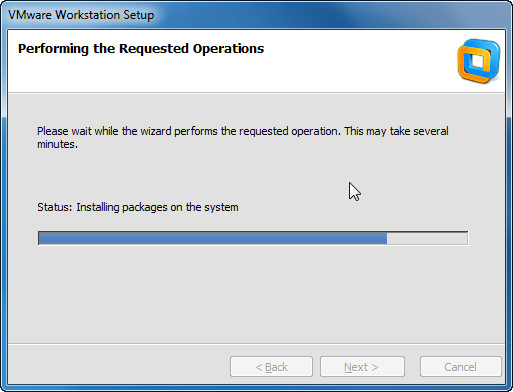Click the Status: label
The height and width of the screenshot is (392, 513).
point(55,207)
